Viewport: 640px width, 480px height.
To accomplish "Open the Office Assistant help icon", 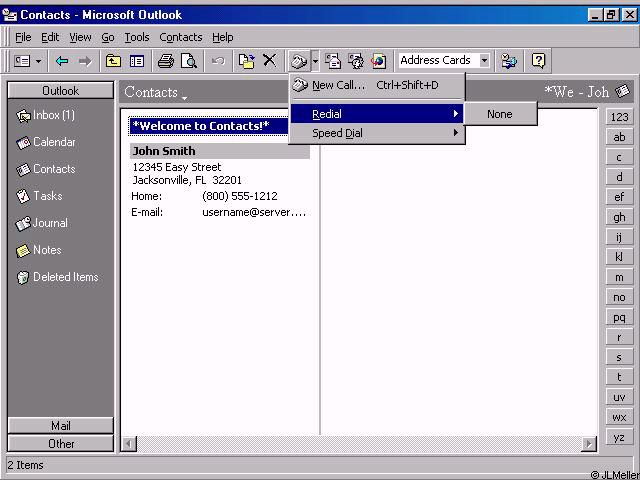I will pos(538,61).
